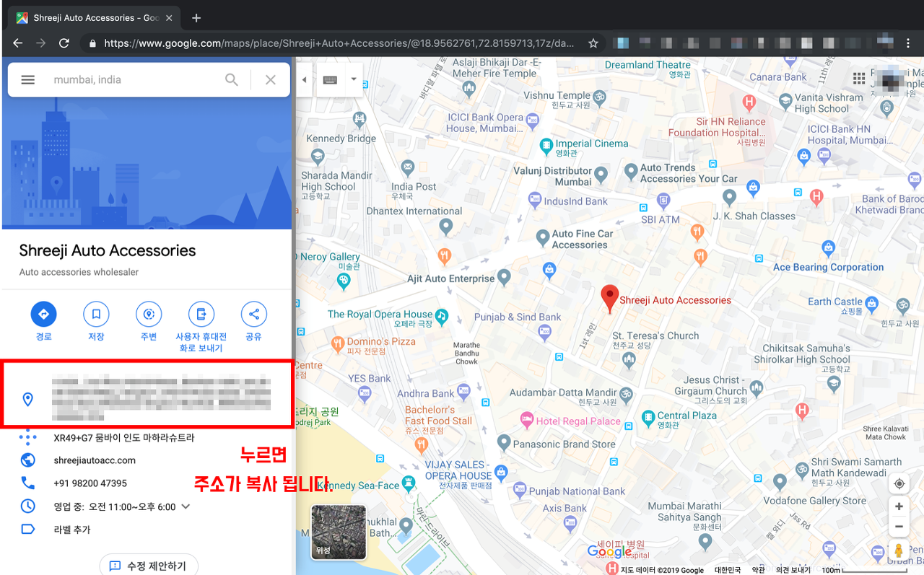Screen dimensions: 924x575
Task: Click Add label (라벨 추가)
Action: [72, 530]
